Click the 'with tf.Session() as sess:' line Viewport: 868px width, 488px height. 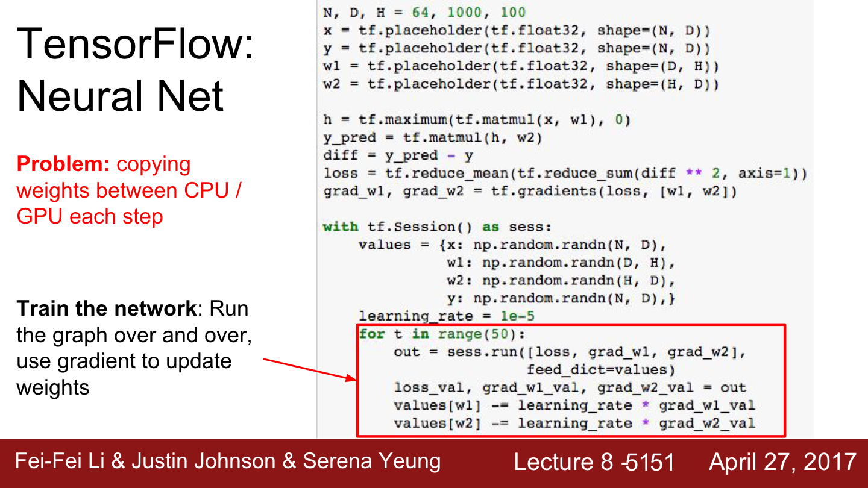tap(437, 227)
